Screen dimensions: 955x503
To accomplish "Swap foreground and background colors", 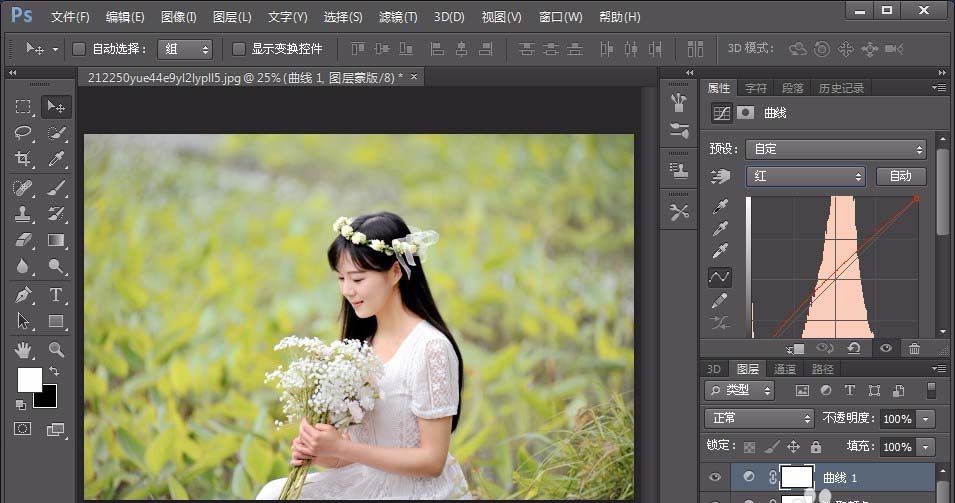I will coord(54,371).
